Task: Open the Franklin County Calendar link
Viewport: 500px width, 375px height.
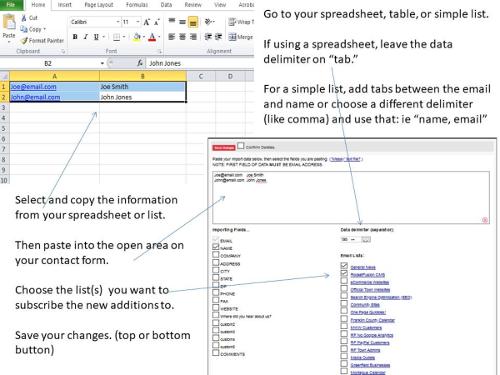Action: tap(373, 320)
